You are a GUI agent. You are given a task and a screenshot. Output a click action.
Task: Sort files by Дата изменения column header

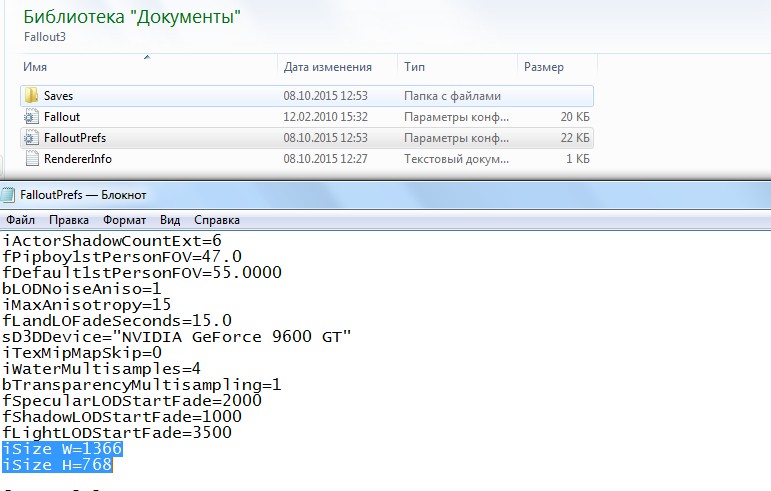pos(337,67)
